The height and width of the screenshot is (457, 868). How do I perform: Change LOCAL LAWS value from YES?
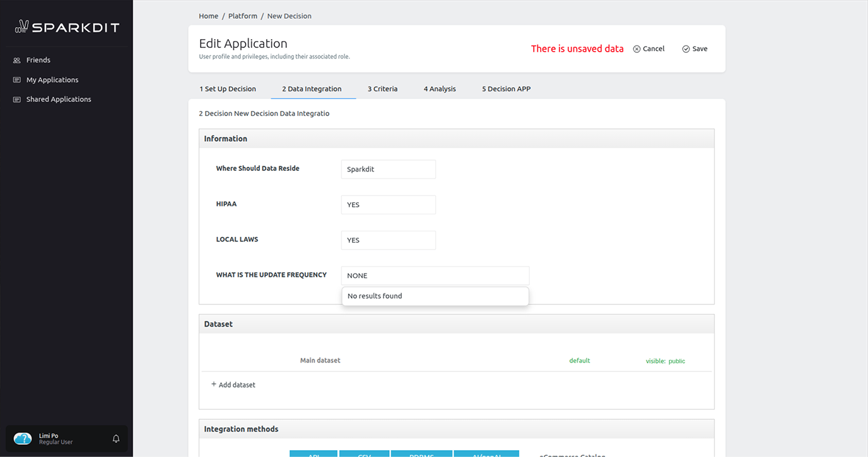tap(388, 240)
